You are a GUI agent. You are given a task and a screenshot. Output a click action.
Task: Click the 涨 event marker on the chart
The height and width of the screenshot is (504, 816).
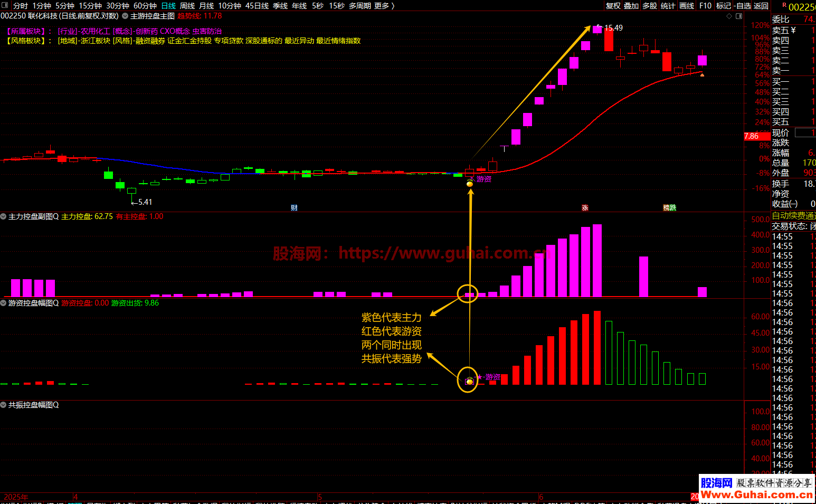point(585,208)
